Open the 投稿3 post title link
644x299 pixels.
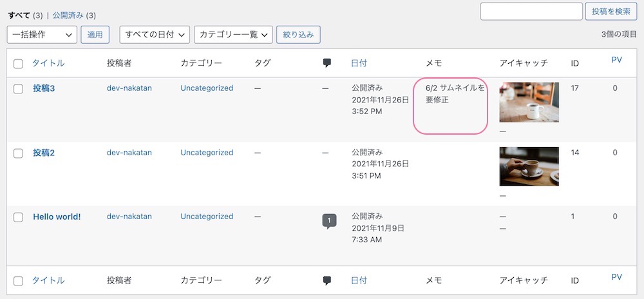44,89
